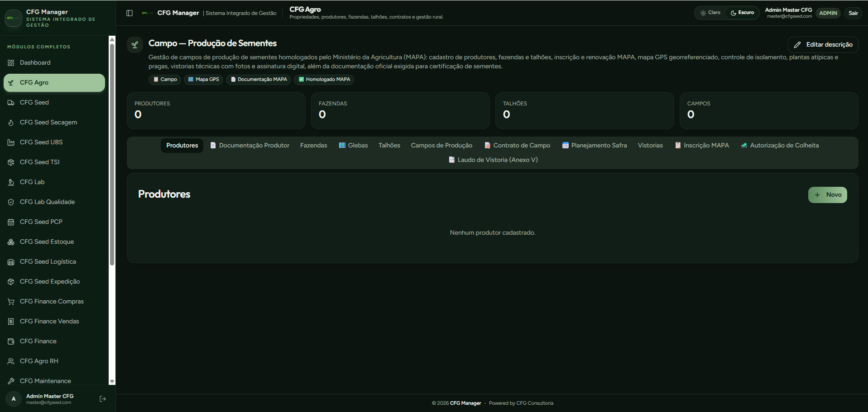Open Planejamento Safra tab

point(594,145)
